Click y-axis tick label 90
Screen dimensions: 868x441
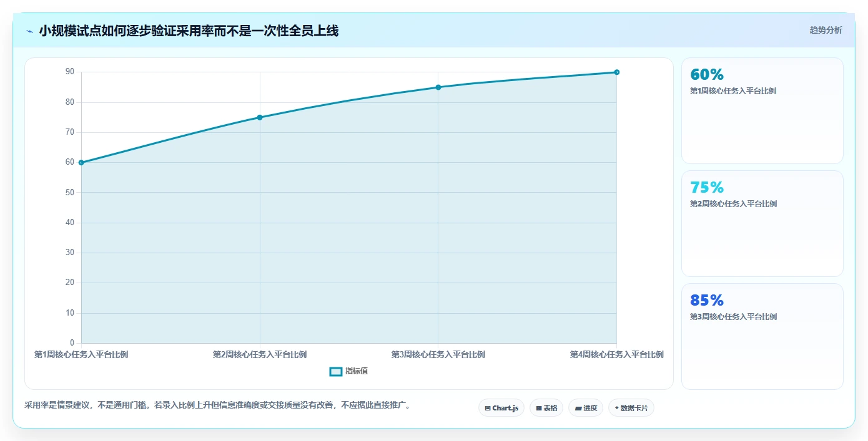pyautogui.click(x=70, y=72)
